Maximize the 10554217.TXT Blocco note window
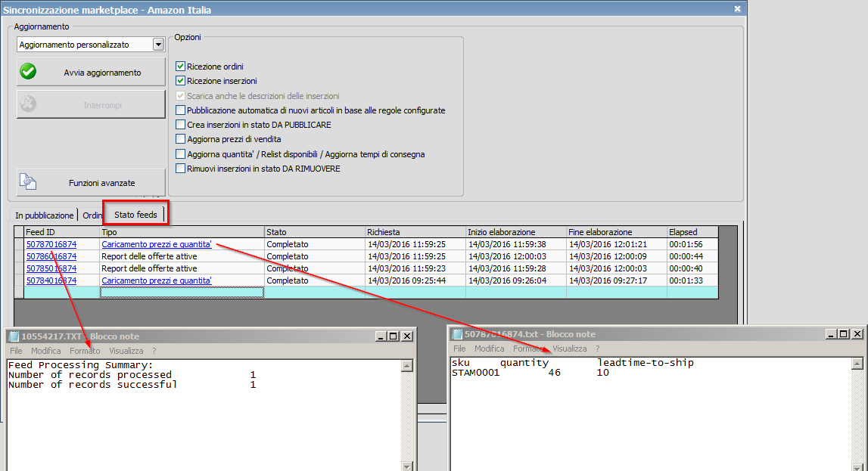The width and height of the screenshot is (868, 471). point(393,336)
